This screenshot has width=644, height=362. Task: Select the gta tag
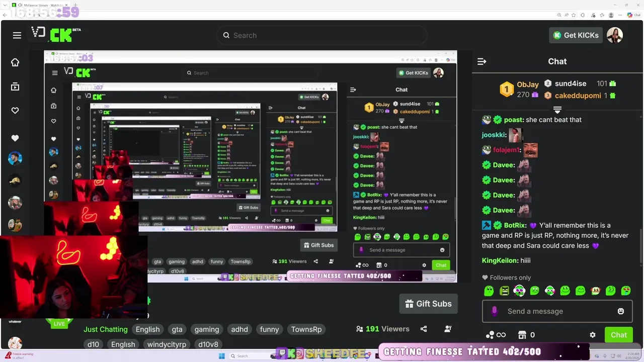177,329
